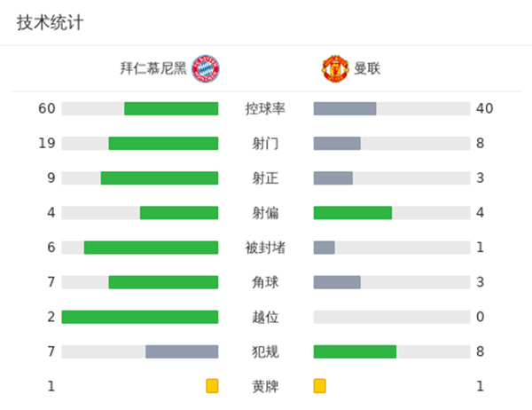Click the 控球率 stat label
Viewport: 532px width, 410px height.
265,109
